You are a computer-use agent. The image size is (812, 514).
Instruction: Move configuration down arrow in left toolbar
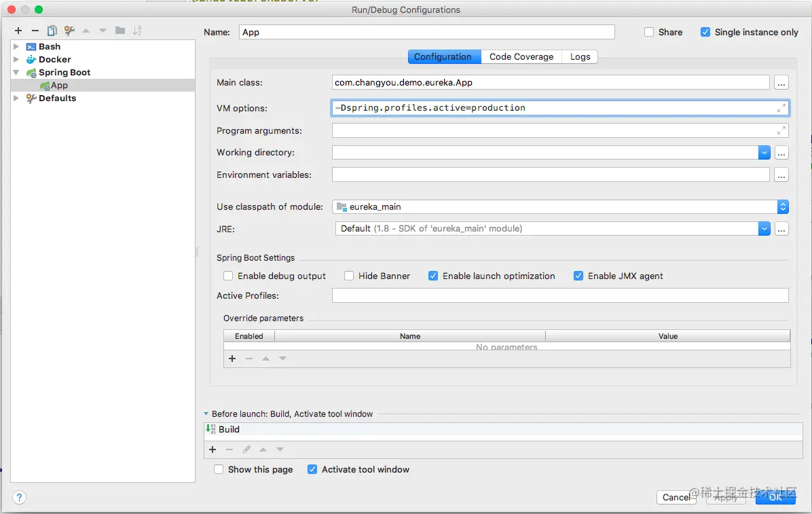[103, 31]
